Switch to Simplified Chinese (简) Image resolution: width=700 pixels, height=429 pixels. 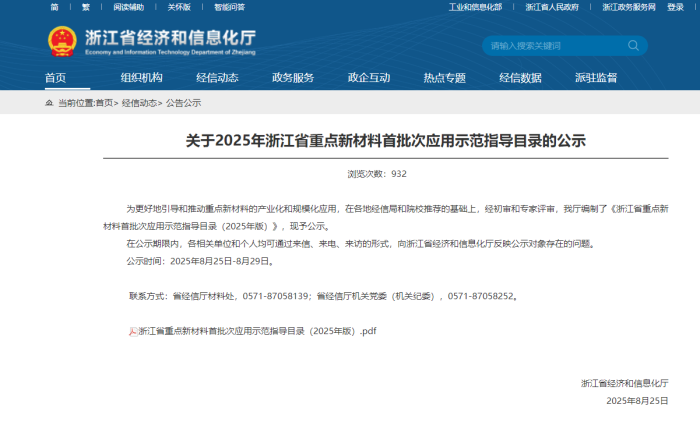(54, 7)
